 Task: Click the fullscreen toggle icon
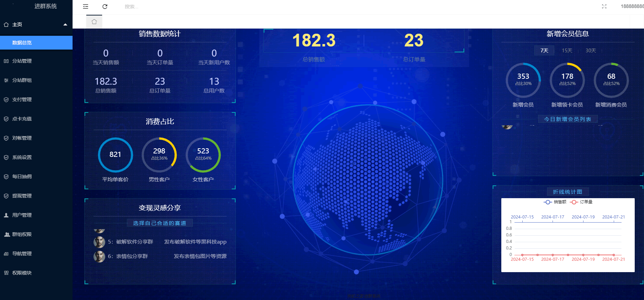[604, 7]
